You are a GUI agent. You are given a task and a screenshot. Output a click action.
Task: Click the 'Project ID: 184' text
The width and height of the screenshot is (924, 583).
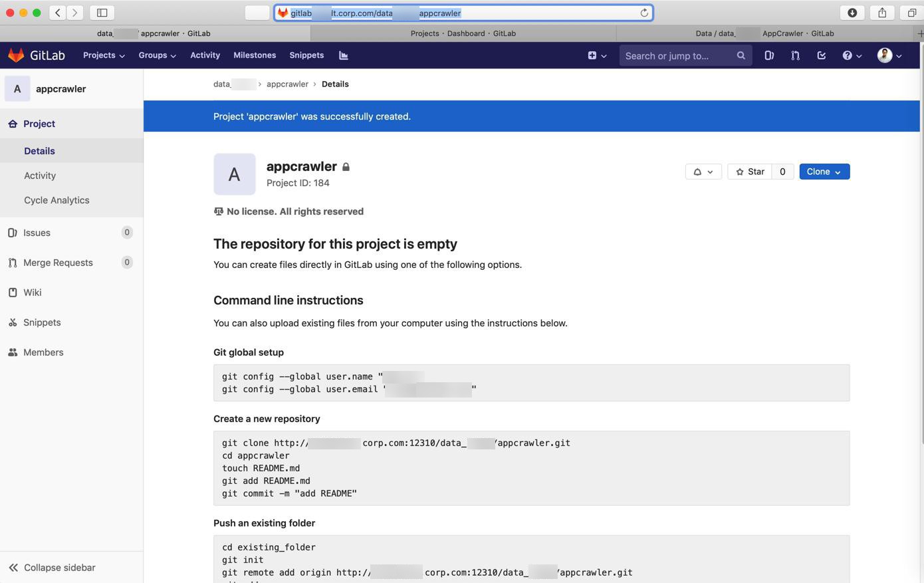coord(298,183)
